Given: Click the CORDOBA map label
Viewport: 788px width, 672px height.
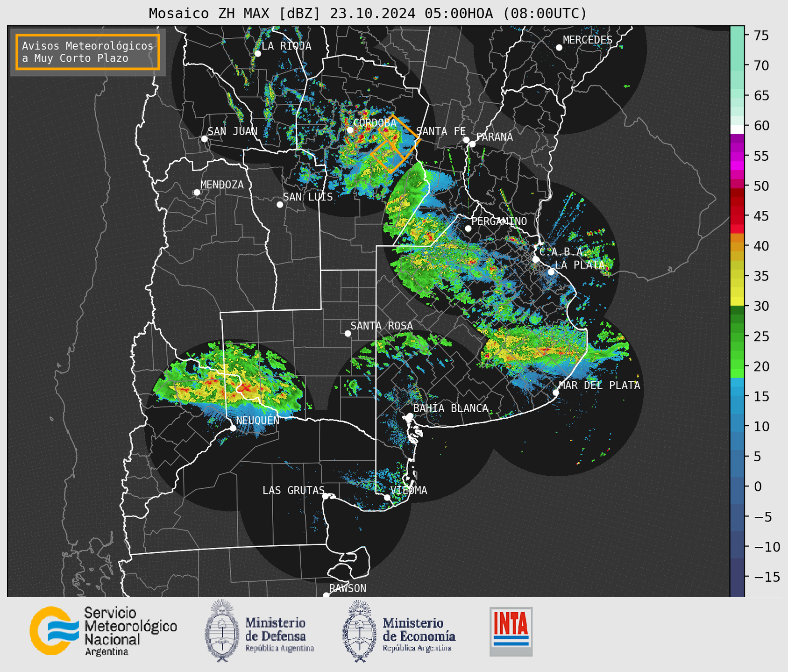Looking at the screenshot, I should tap(375, 123).
